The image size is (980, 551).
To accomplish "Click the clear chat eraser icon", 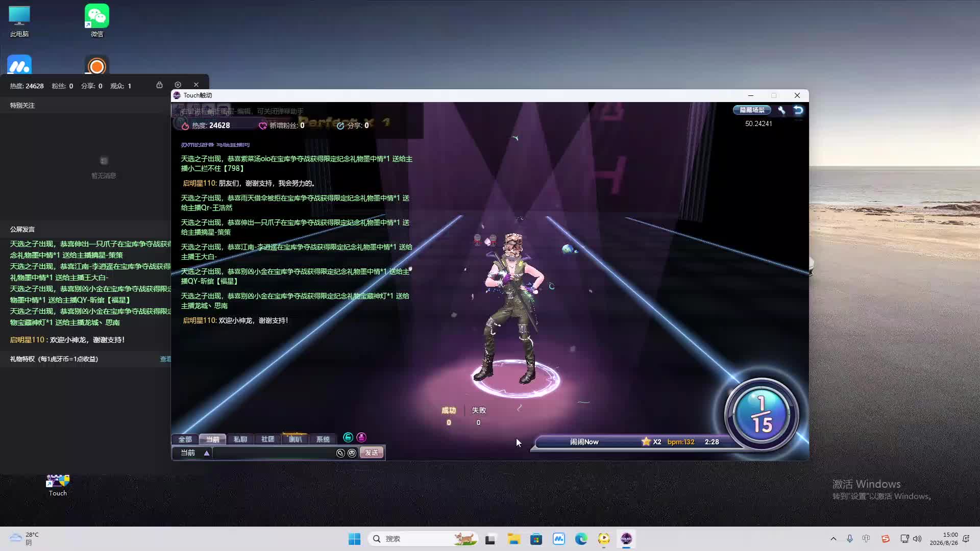I will point(340,453).
